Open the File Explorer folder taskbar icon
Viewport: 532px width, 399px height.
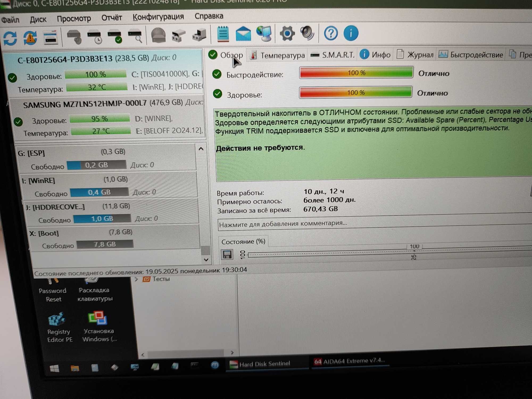coord(75,368)
